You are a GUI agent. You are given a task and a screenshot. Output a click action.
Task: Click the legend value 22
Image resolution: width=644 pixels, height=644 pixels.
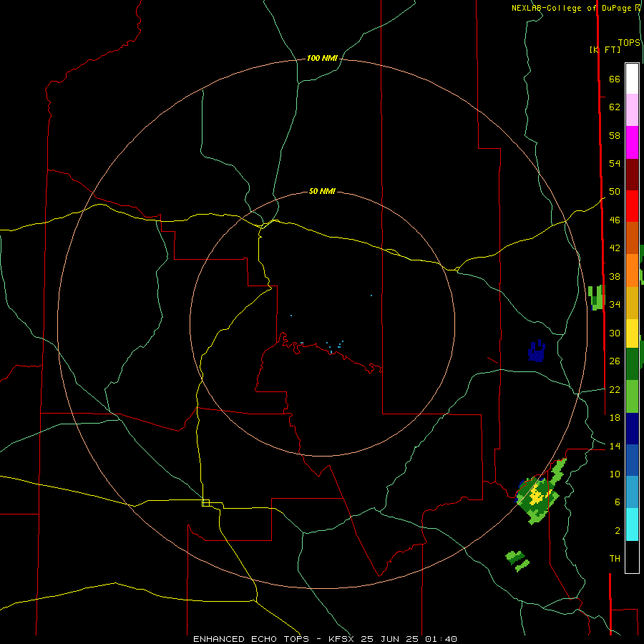pos(615,389)
